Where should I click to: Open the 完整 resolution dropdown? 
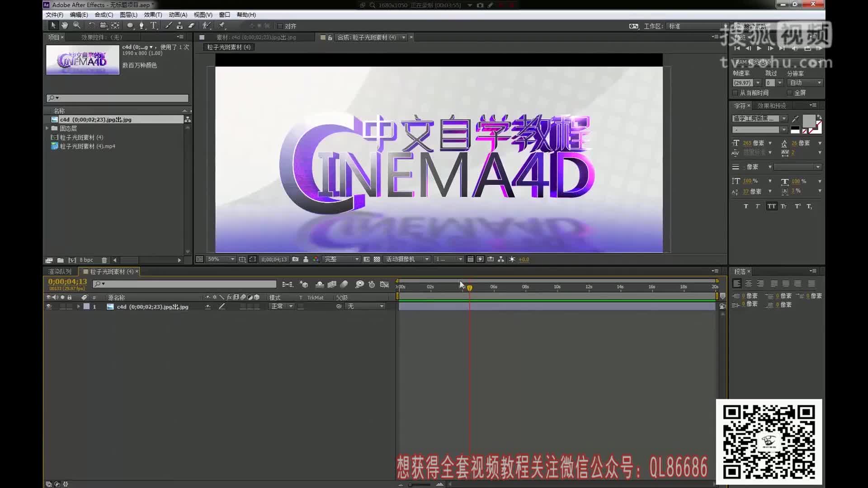342,259
